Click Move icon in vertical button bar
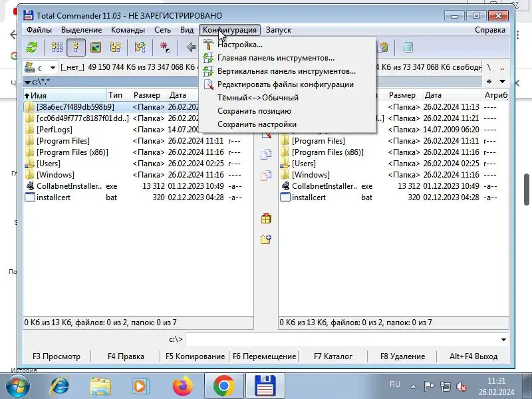The height and width of the screenshot is (399, 532). coord(266,176)
